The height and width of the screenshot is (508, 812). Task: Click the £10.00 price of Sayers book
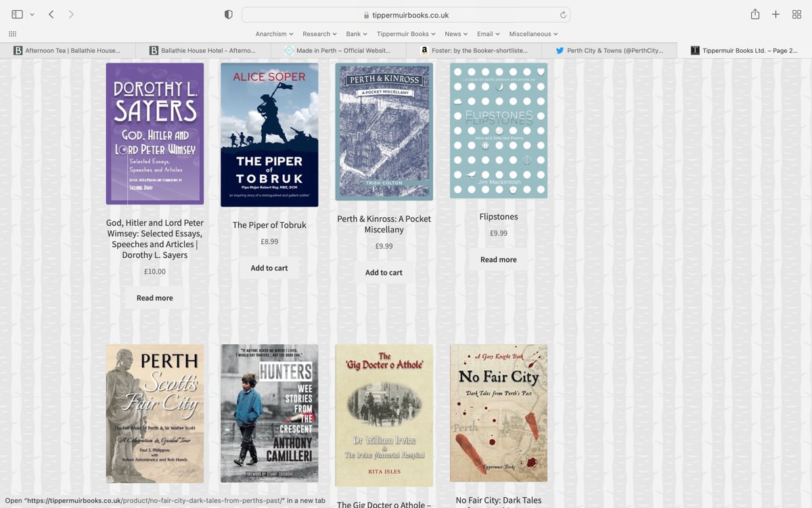point(155,272)
